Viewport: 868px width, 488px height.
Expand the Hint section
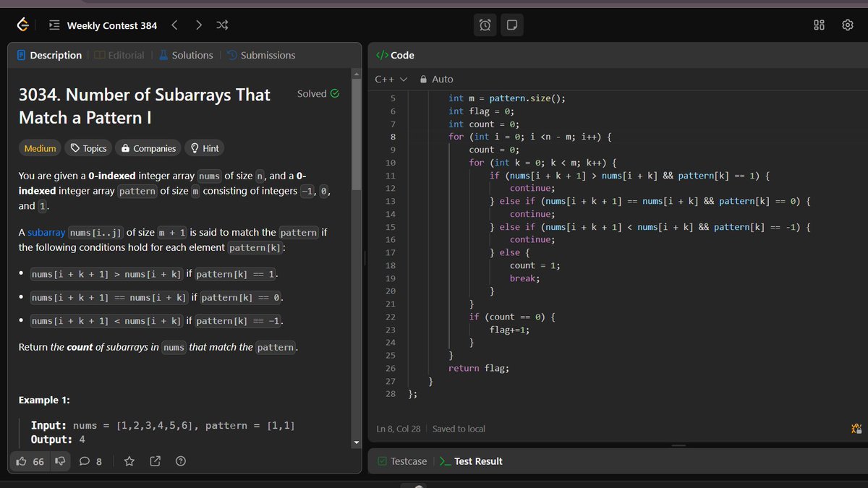click(x=204, y=148)
